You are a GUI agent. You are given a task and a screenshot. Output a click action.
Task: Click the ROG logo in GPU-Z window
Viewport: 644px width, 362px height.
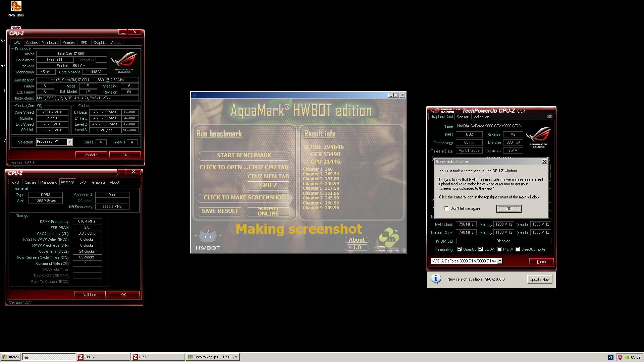(538, 137)
